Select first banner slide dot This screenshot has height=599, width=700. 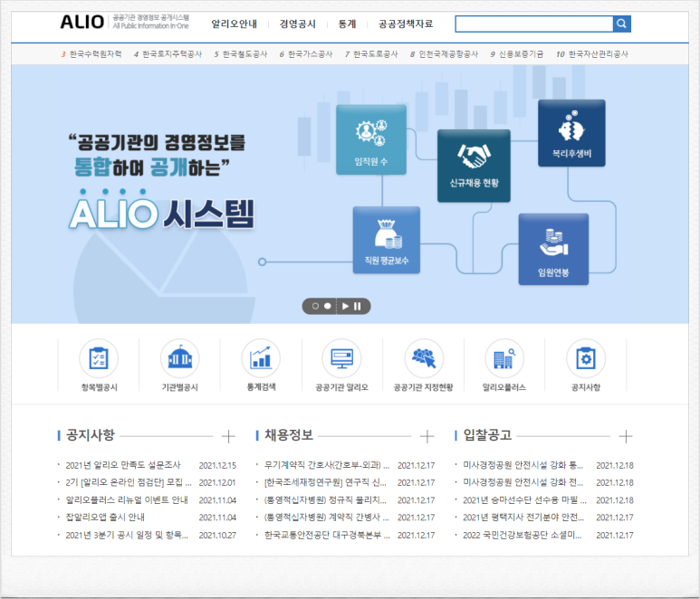(x=316, y=306)
